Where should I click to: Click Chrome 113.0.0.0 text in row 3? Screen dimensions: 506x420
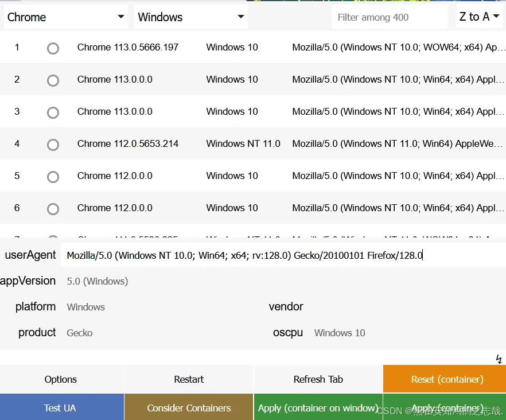115,111
